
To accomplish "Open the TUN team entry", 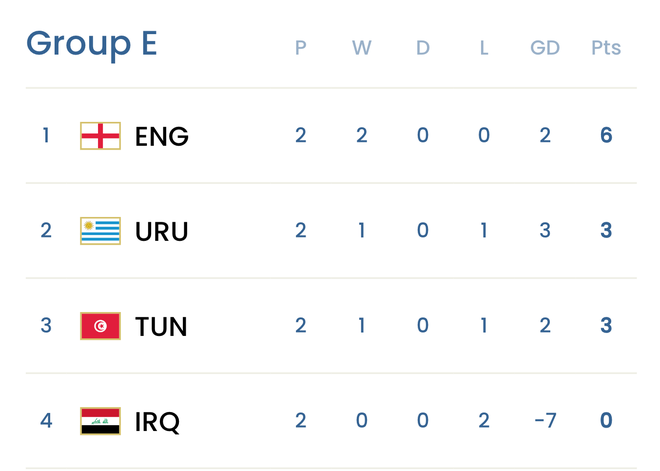I will click(161, 326).
